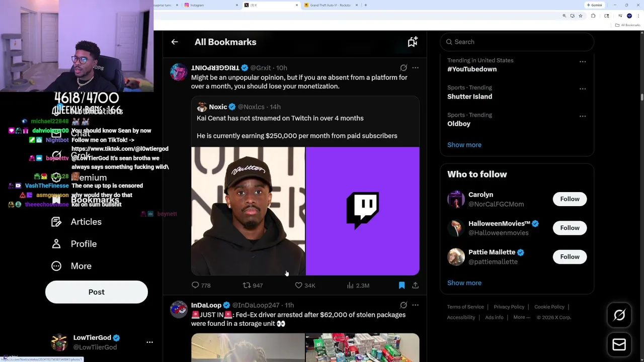This screenshot has width=644, height=362.
Task: Open the TRIGGERPOINT profile avatar
Action: click(179, 72)
